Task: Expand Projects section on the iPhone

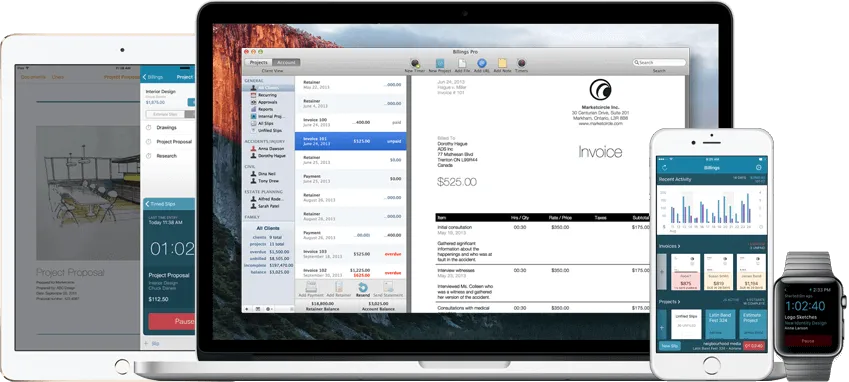Action: [669, 301]
